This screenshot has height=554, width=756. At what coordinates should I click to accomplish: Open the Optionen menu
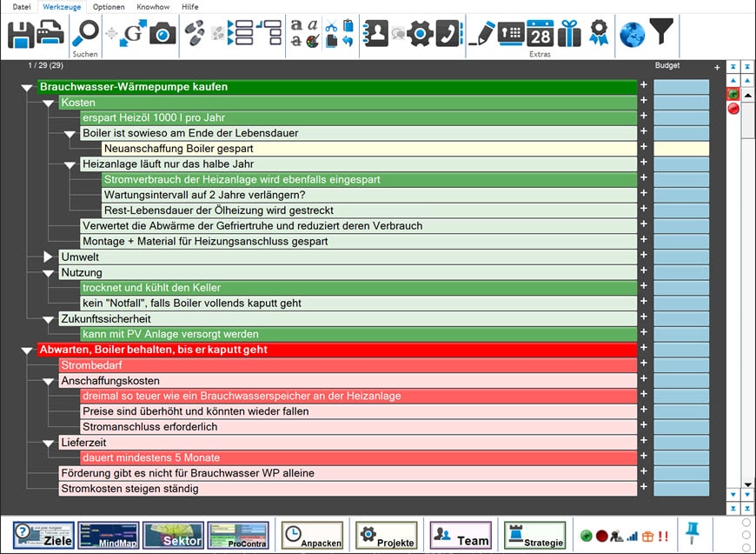[x=109, y=7]
